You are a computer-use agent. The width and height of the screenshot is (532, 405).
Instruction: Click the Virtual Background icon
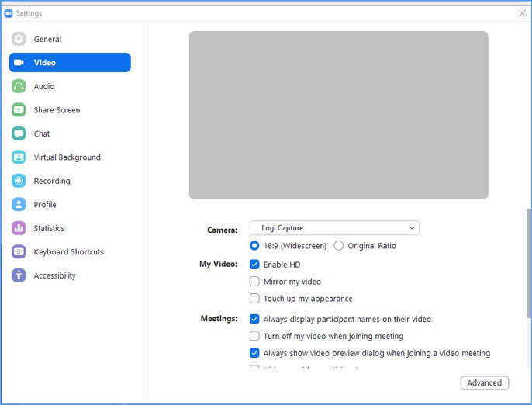[x=19, y=157]
